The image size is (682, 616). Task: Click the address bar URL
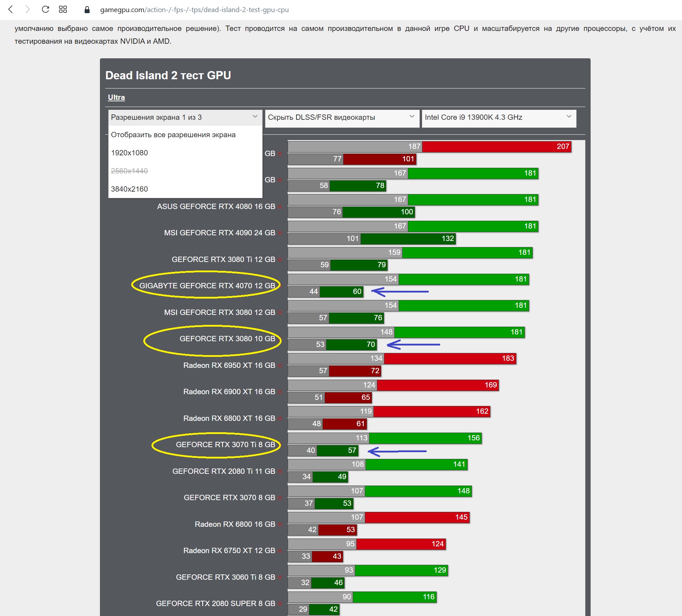coord(194,10)
